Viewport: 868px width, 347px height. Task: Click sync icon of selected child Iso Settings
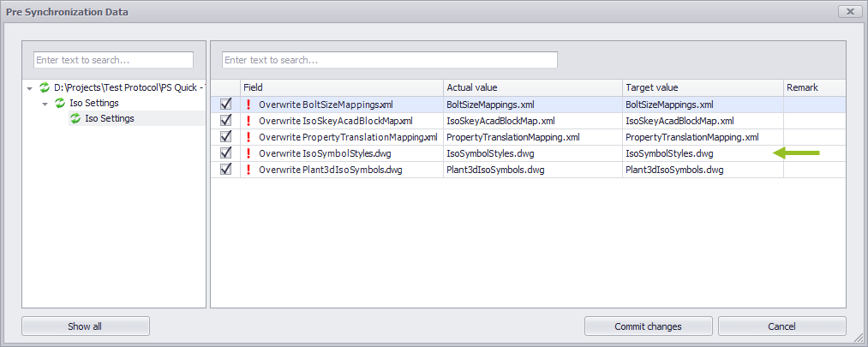(x=75, y=118)
